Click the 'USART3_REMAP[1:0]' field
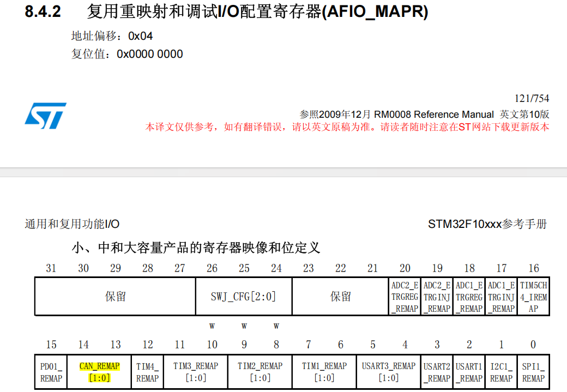 click(x=389, y=372)
